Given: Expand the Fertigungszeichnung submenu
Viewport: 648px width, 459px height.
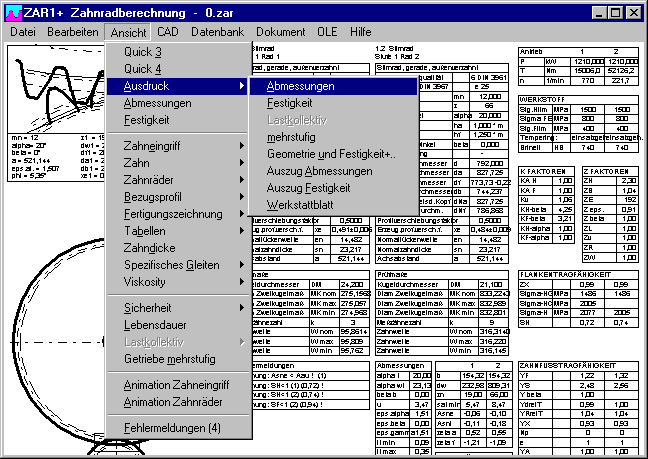Looking at the screenshot, I should pyautogui.click(x=172, y=214).
